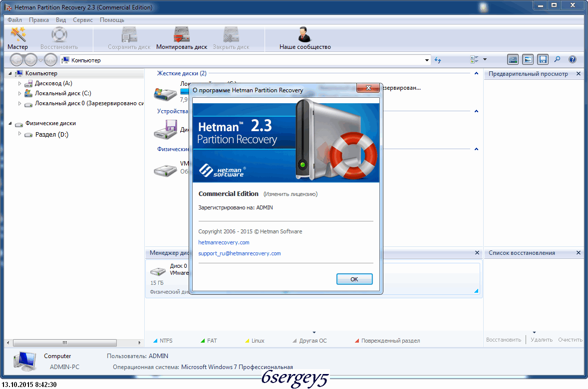588x389 pixels.
Task: Refresh the current location view
Action: click(438, 60)
